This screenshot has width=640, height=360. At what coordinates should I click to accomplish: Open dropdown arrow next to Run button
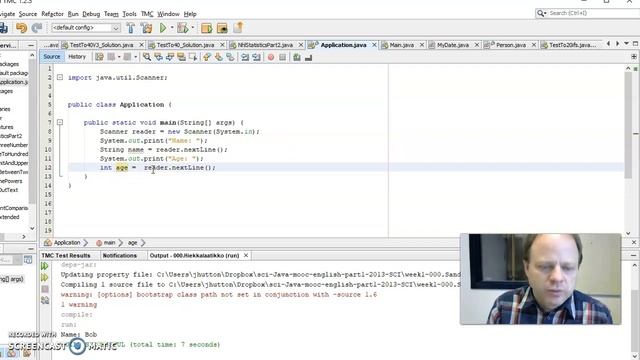click(x=172, y=28)
